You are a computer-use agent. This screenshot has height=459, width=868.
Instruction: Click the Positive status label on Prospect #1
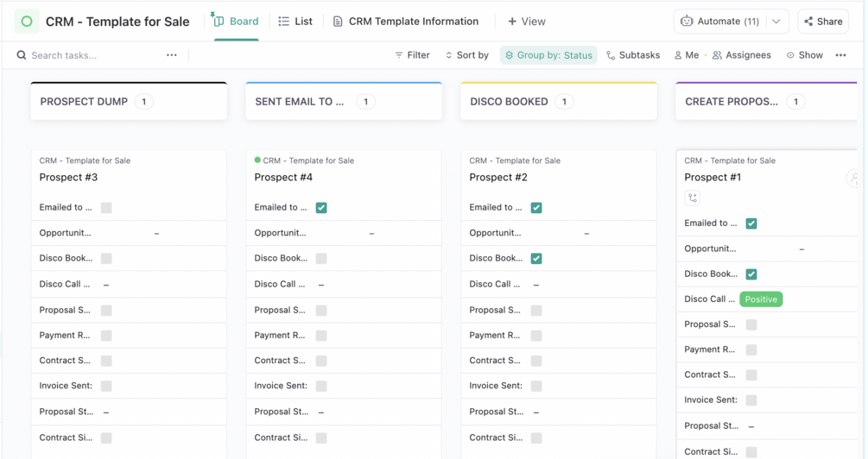761,299
